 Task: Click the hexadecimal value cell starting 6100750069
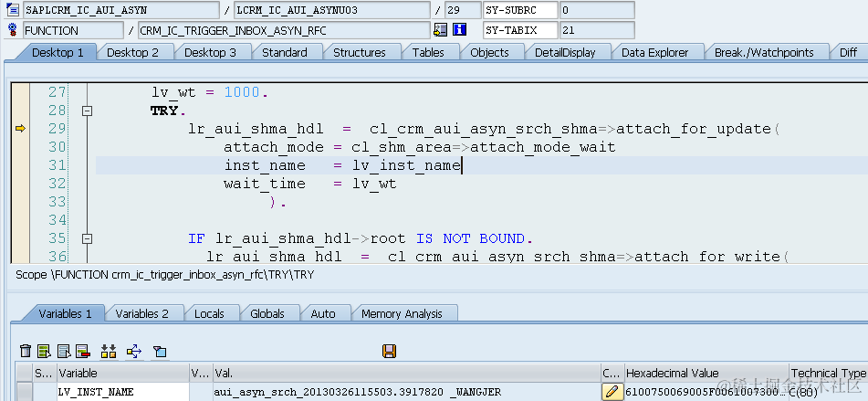click(x=707, y=392)
